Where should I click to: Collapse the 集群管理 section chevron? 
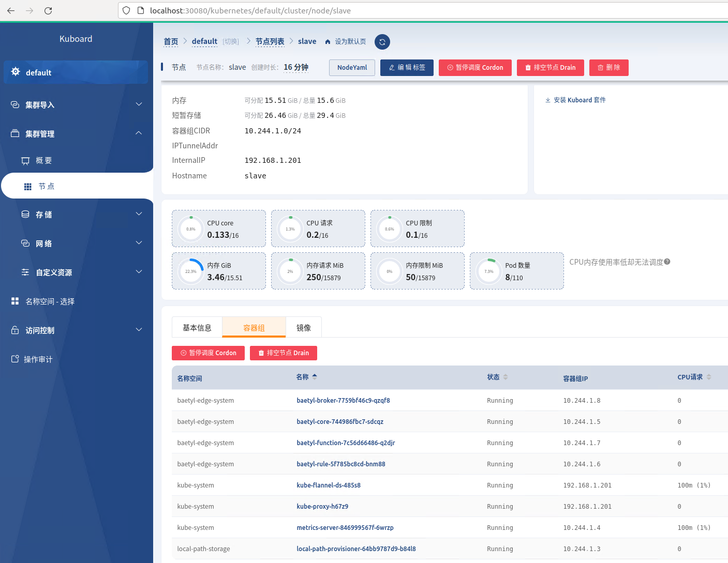[139, 133]
